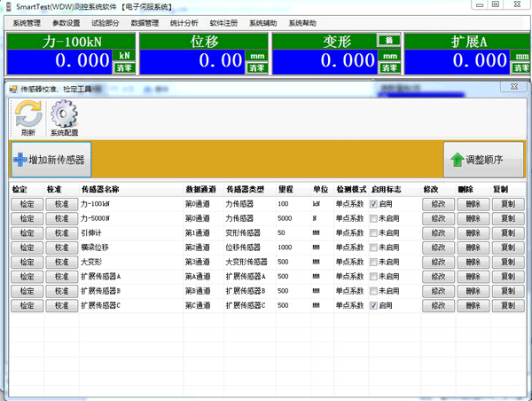Click 复制 for 扩展传感器C row
The width and height of the screenshot is (532, 401).
(508, 305)
